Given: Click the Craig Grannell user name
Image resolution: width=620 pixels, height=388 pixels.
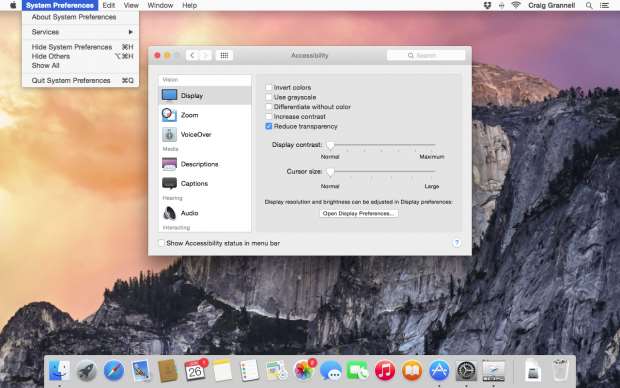Looking at the screenshot, I should coord(551,5).
